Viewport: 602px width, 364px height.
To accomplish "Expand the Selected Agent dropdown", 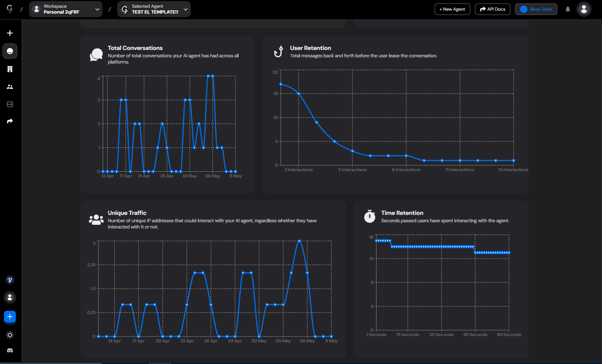I will pos(154,9).
